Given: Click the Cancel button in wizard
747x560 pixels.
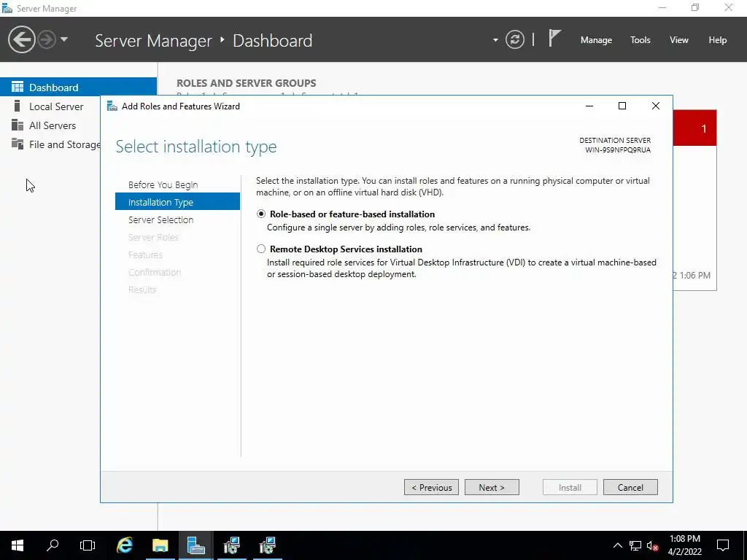Looking at the screenshot, I should coord(630,487).
